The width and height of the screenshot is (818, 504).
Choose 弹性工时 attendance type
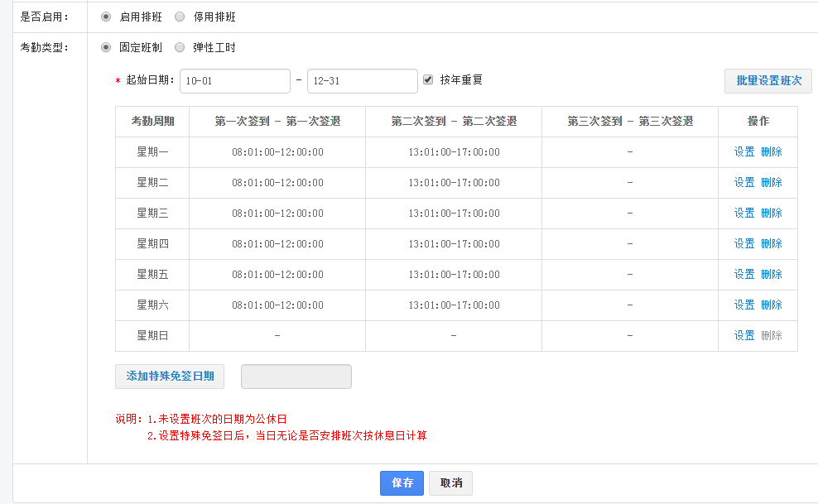(x=180, y=47)
